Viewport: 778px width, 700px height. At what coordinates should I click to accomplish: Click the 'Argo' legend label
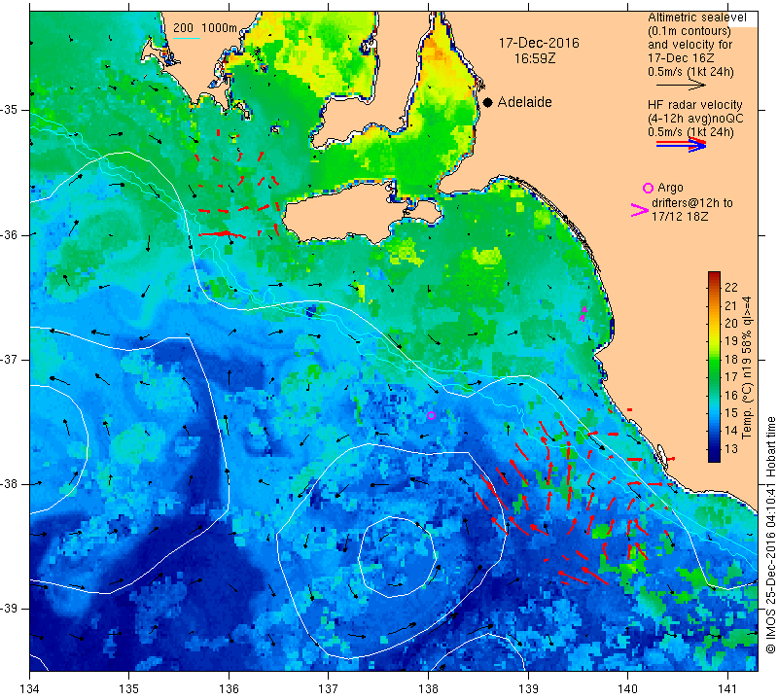point(670,188)
